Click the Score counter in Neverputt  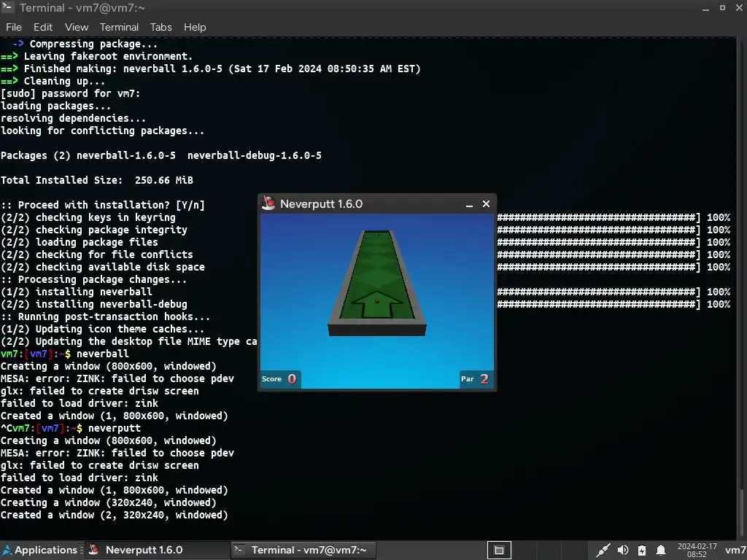279,379
